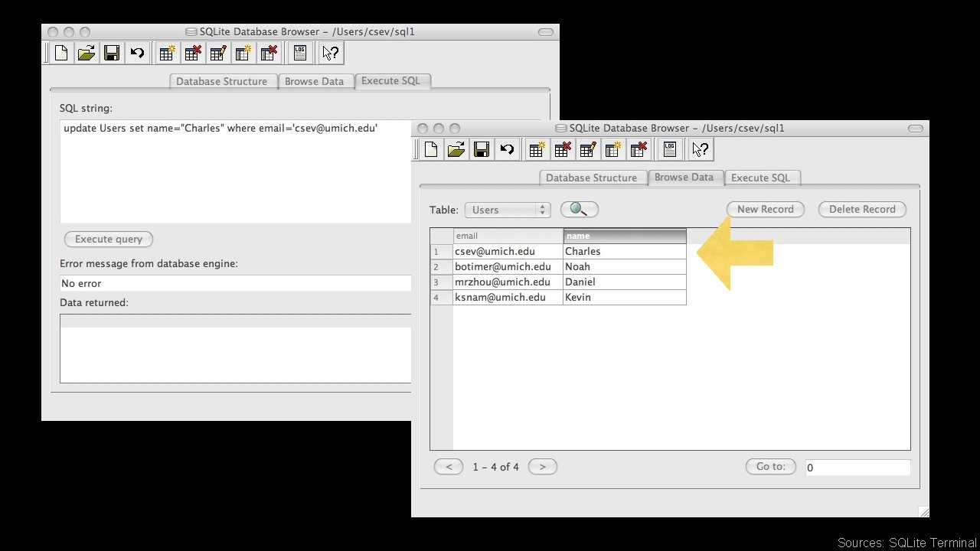Viewport: 980px width, 551px height.
Task: Modify Table pencil icon in front Browse Data window
Action: (x=588, y=149)
